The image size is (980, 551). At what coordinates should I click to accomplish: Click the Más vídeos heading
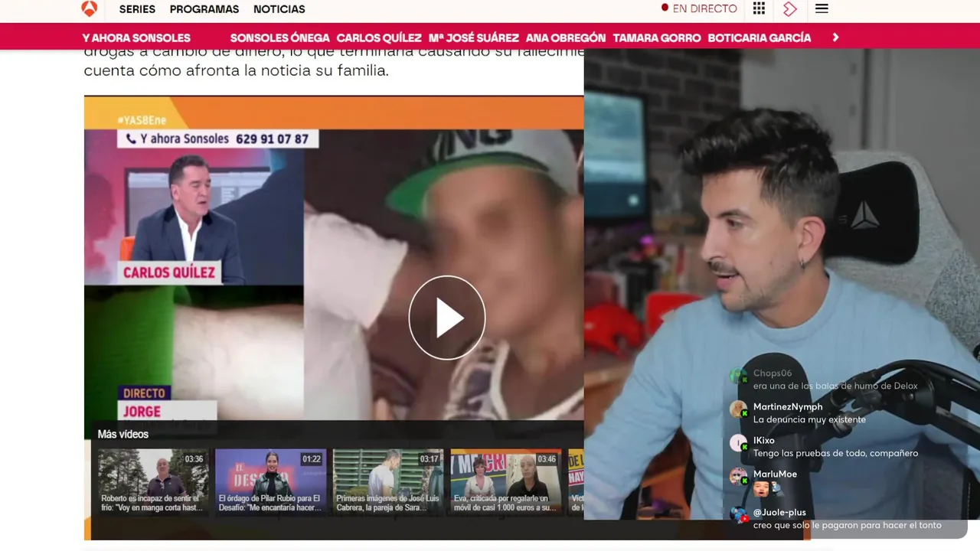123,434
